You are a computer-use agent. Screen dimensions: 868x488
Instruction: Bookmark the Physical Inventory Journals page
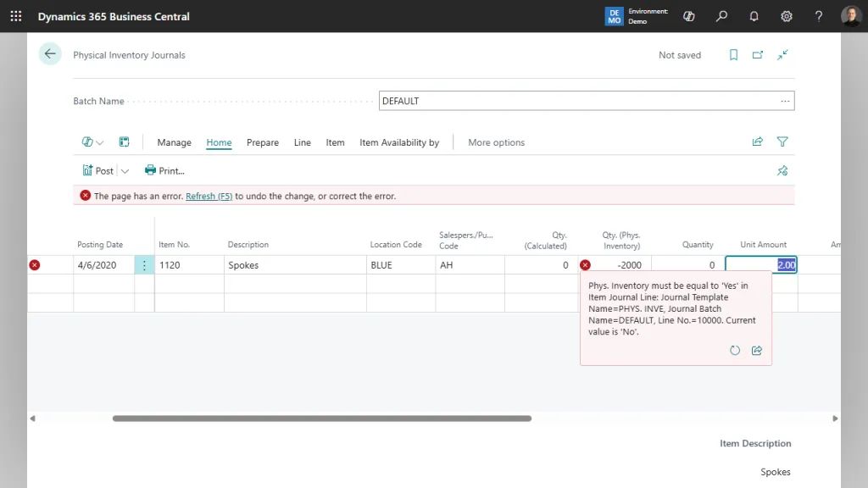(733, 54)
